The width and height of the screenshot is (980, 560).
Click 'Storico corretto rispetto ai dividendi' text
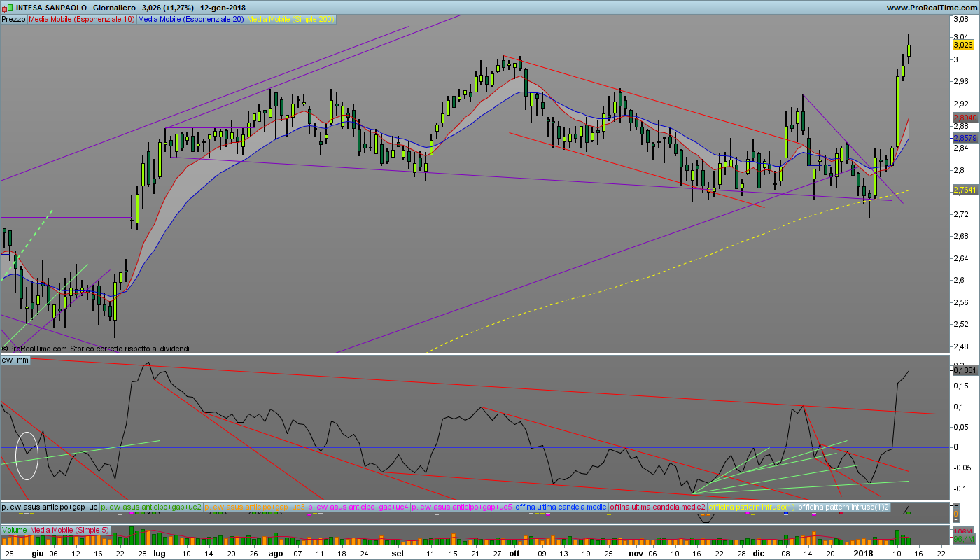130,348
